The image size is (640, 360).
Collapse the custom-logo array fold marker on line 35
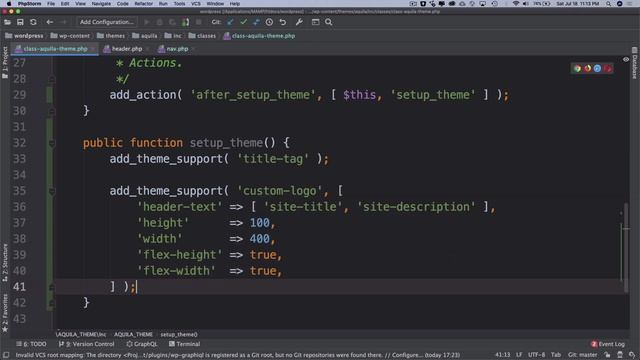[52, 191]
